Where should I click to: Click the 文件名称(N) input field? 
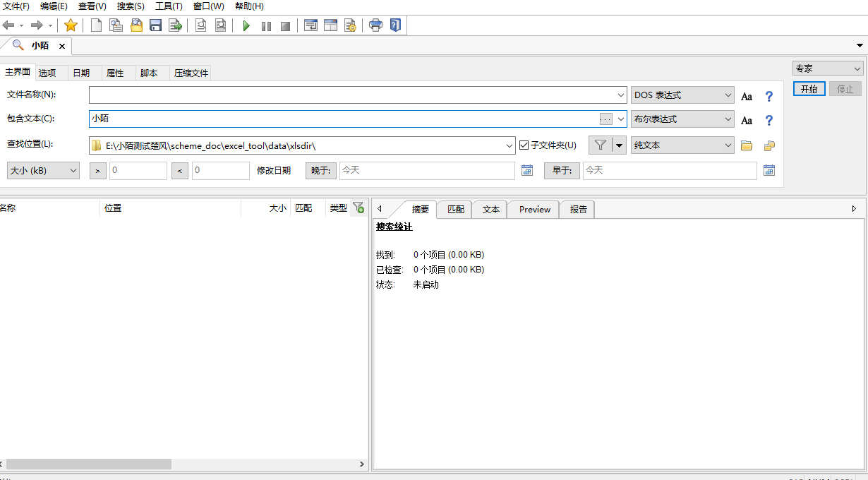pyautogui.click(x=353, y=95)
